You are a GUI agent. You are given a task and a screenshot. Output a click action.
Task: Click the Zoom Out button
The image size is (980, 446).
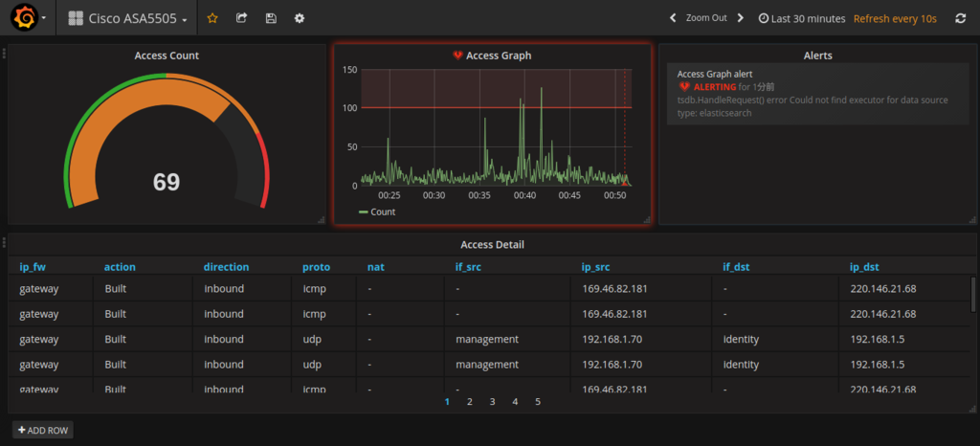point(706,18)
